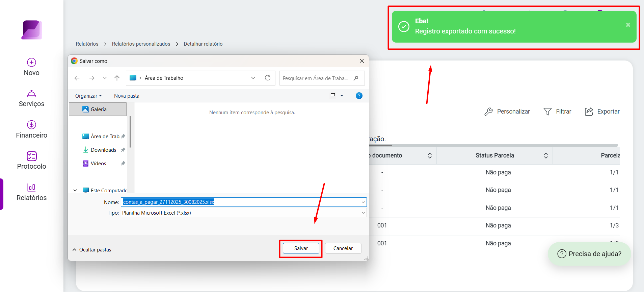Click Área de Trabalho in address bar
Viewport: 644px width, 292px height.
(x=164, y=78)
